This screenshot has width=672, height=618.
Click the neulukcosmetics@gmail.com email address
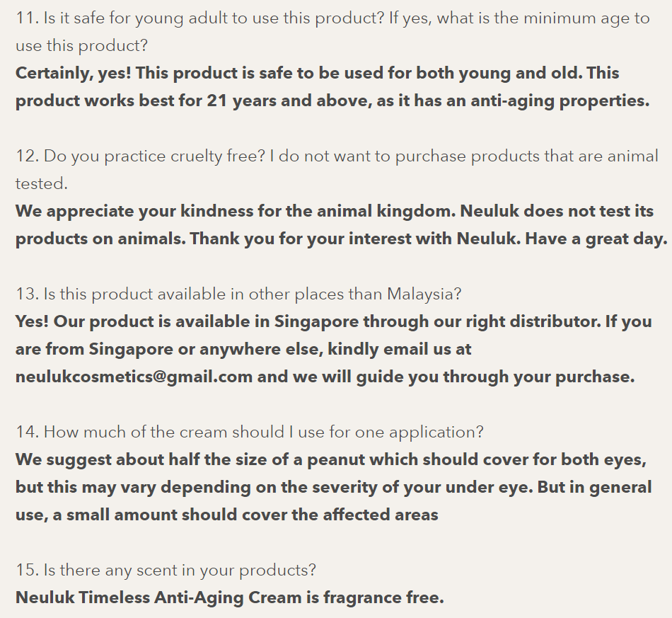click(x=134, y=377)
